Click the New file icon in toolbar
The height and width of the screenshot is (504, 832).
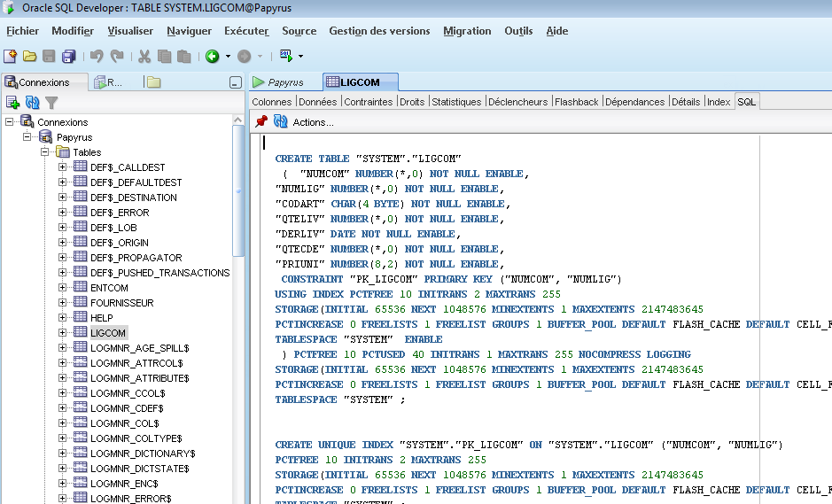tap(10, 56)
